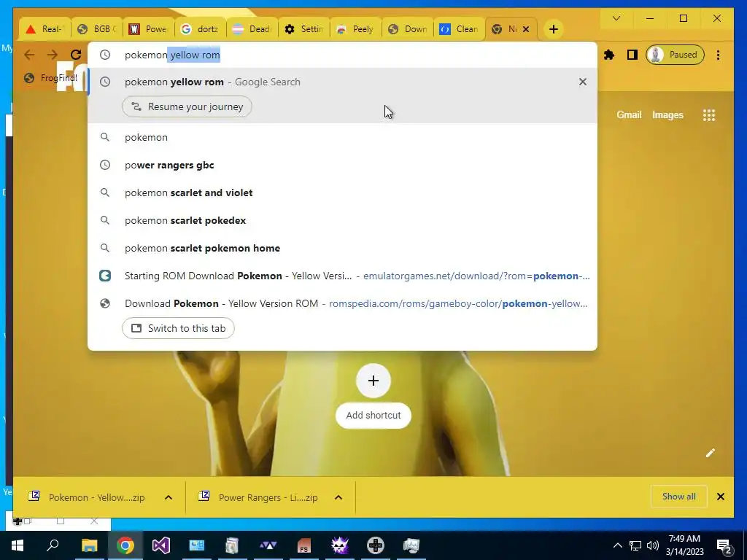Screen dimensions: 747x560
Task: Click the network tray icon
Action: point(635,545)
